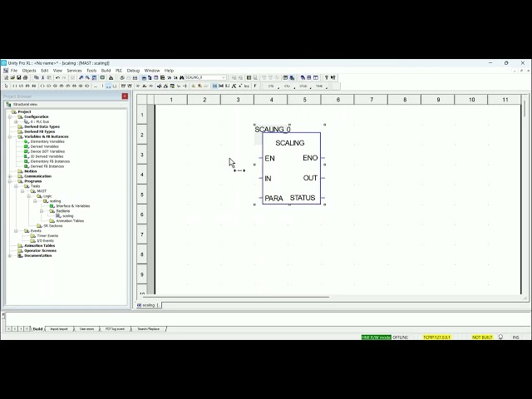Click the status bar lightbulb icon
The image size is (532, 399).
500,337
